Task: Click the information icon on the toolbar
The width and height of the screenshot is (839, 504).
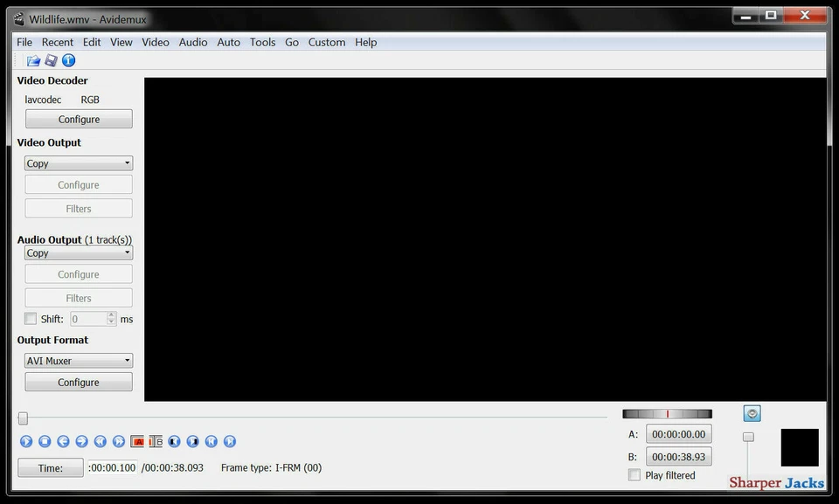Action: pos(68,59)
